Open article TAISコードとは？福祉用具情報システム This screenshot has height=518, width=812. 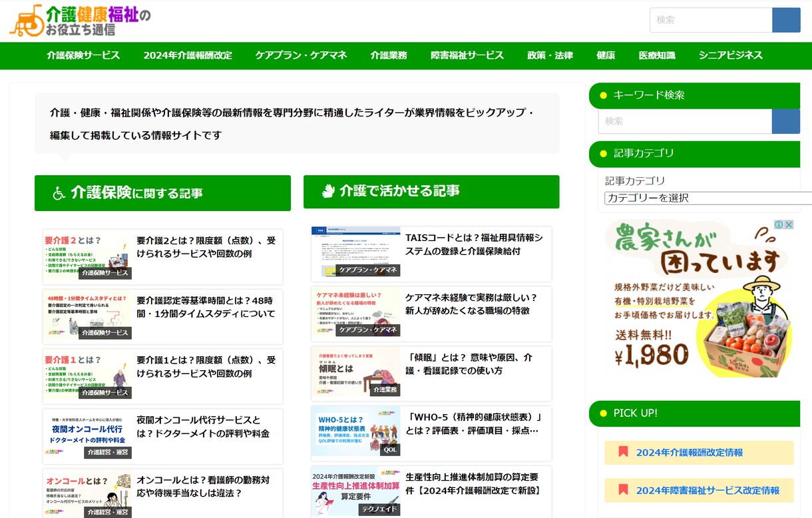pos(474,244)
